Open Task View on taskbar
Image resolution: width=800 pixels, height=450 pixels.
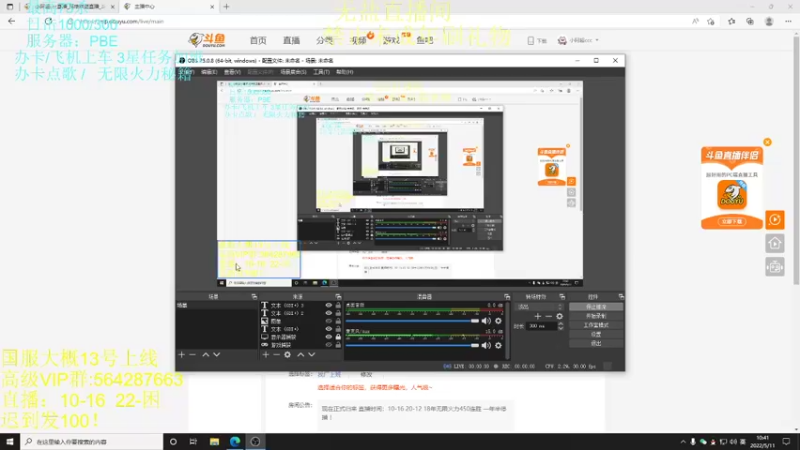click(193, 442)
